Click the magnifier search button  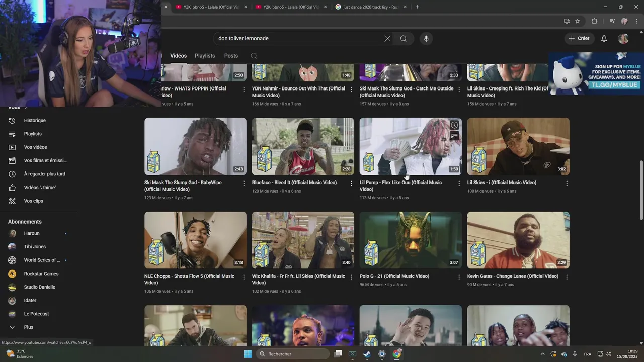click(404, 39)
